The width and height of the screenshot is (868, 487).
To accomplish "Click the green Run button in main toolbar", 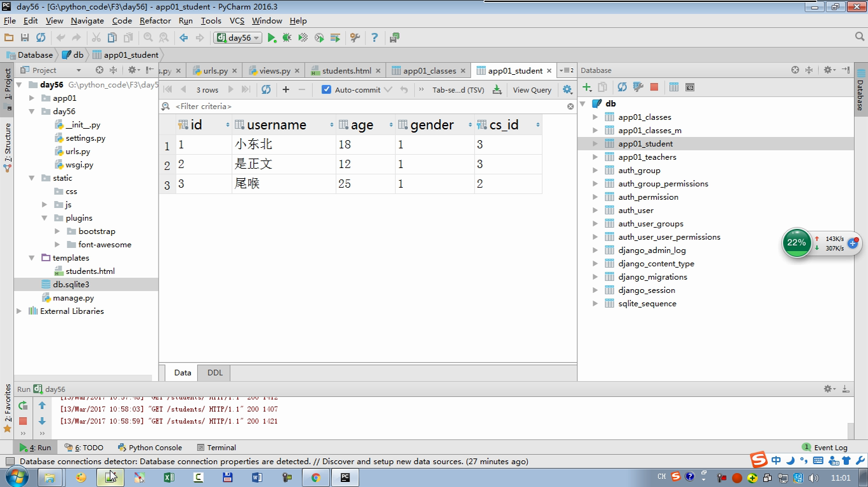I will (272, 38).
